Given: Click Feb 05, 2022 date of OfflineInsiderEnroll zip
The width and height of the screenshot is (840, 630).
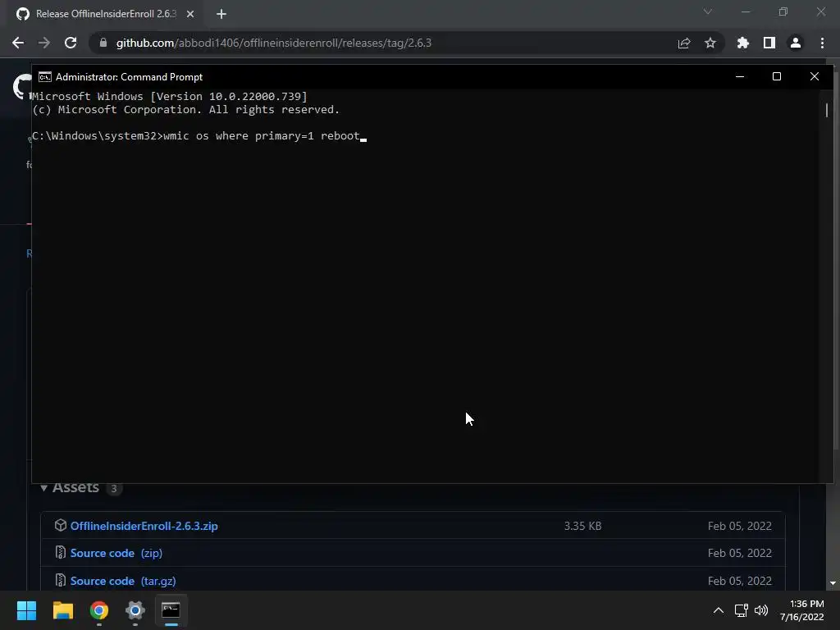Looking at the screenshot, I should point(740,526).
